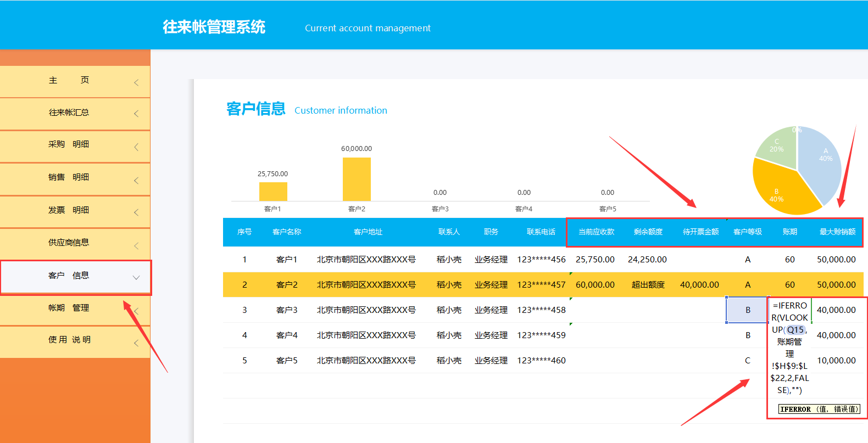
Task: Select the highlighted grade B cell of 客户3
Action: coord(748,310)
